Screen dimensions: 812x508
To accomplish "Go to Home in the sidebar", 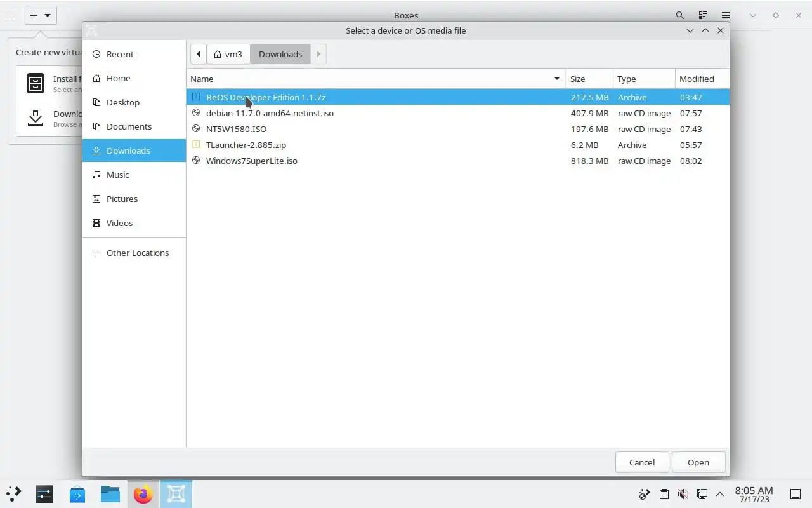I will click(x=134, y=78).
